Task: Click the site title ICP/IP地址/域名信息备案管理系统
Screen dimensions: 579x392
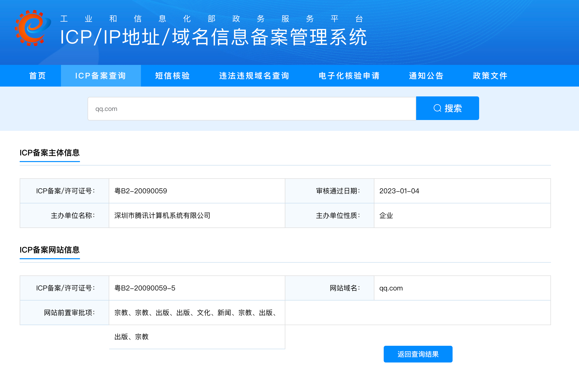Action: click(213, 37)
